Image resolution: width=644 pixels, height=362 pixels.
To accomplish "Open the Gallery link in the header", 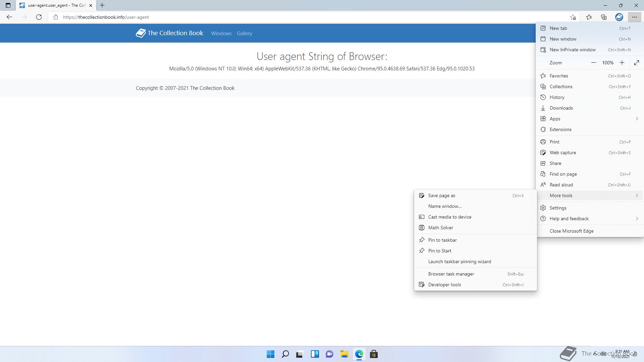I will pyautogui.click(x=244, y=34).
